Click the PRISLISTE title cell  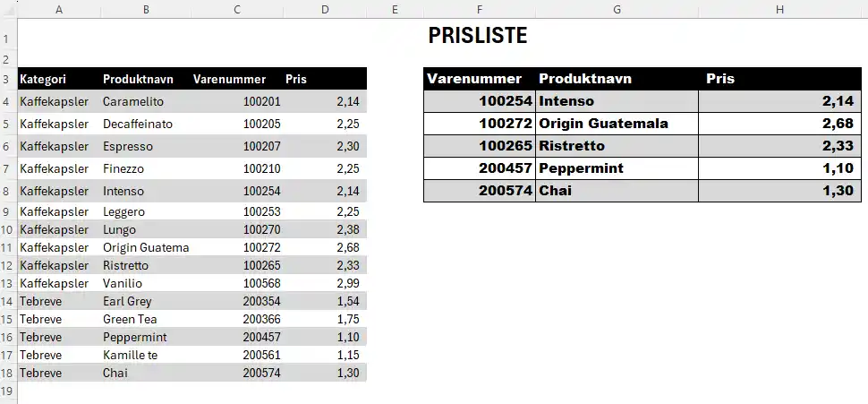pyautogui.click(x=477, y=36)
